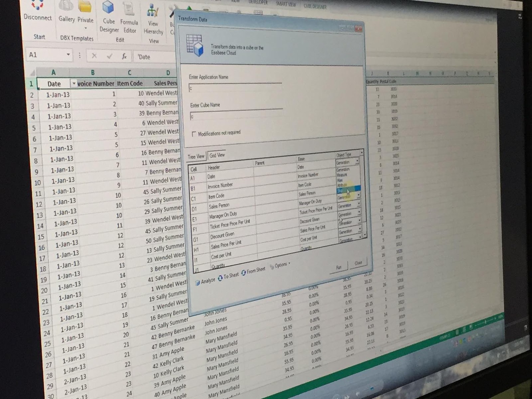Expand the Options dropdown arrow in dialog
532x399 pixels.
coord(289,263)
